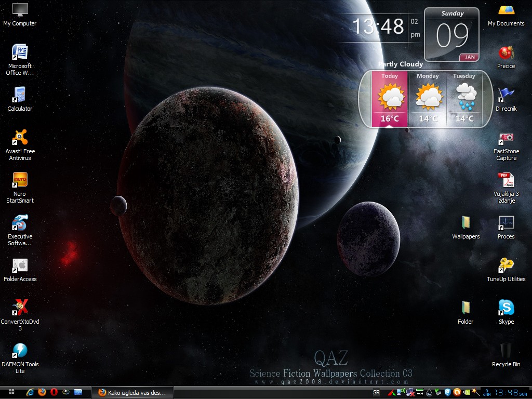532x399 pixels.
Task: Click the 13:48 desktop clock widget
Action: [379, 26]
